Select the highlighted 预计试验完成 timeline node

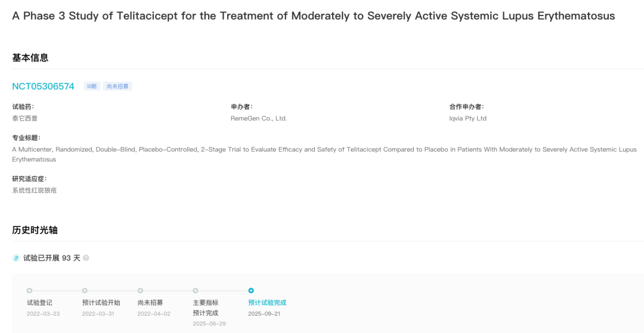(251, 290)
